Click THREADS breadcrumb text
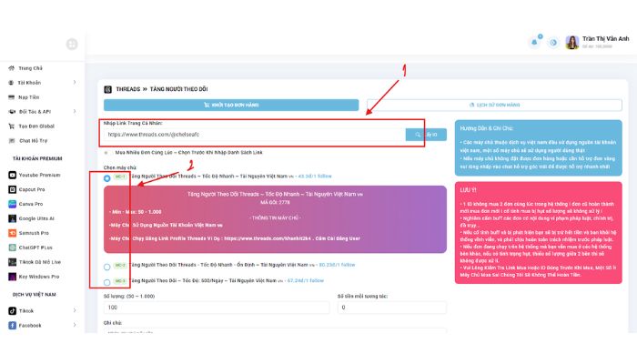 128,89
